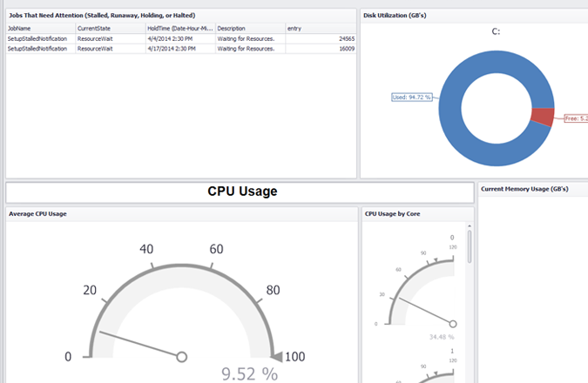Click the red Free donut segment
This screenshot has height=383, width=588.
click(544, 118)
